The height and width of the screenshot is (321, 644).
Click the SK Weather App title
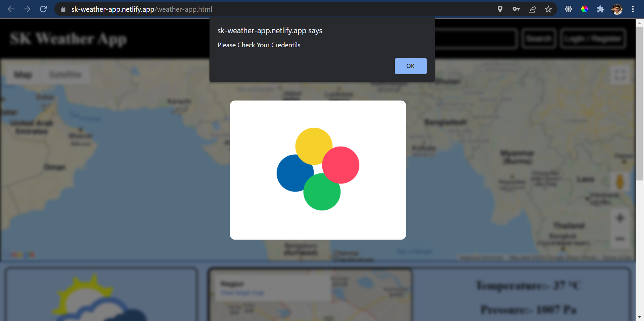(x=68, y=39)
